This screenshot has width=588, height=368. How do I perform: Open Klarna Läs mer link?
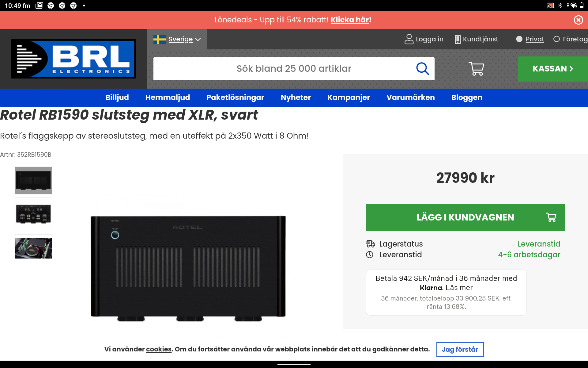point(459,288)
